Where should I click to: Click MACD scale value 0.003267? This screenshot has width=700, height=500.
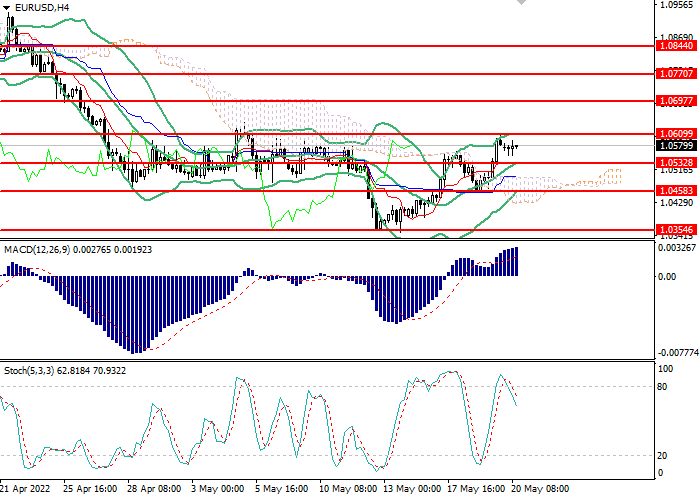(x=677, y=248)
